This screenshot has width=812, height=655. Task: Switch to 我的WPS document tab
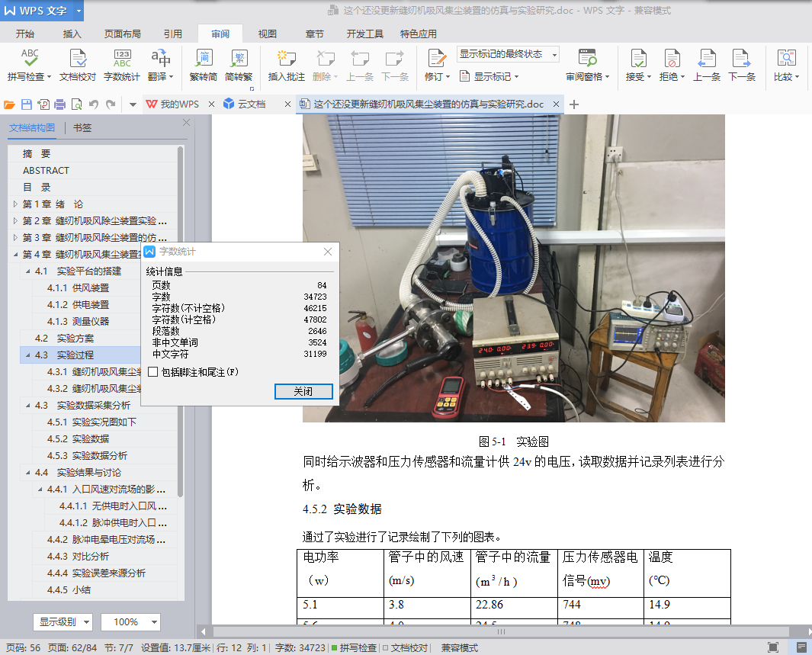(x=179, y=104)
